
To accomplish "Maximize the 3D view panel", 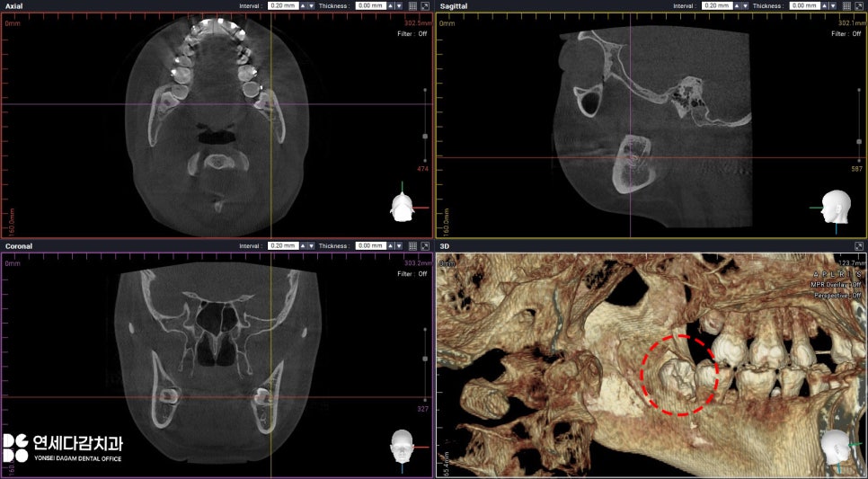I will click(859, 245).
